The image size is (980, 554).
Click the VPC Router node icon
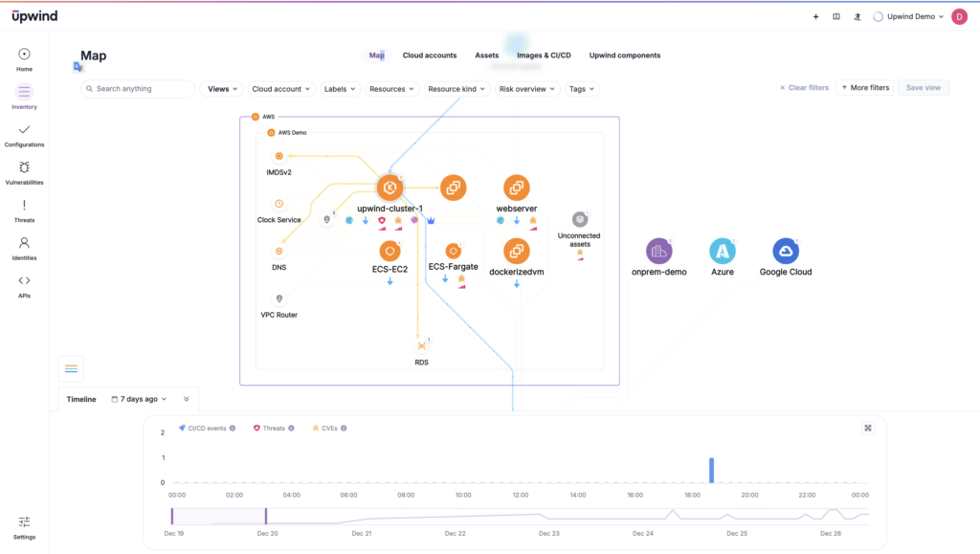[278, 299]
